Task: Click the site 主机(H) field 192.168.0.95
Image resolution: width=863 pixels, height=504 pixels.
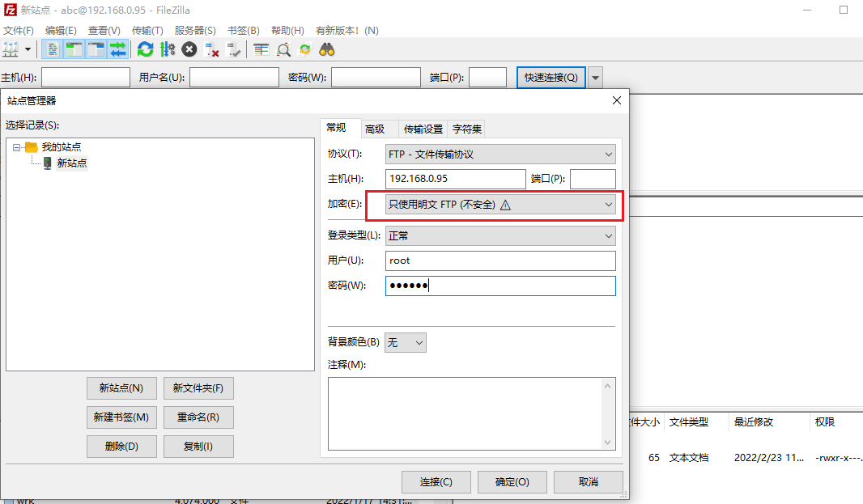Action: 455,179
